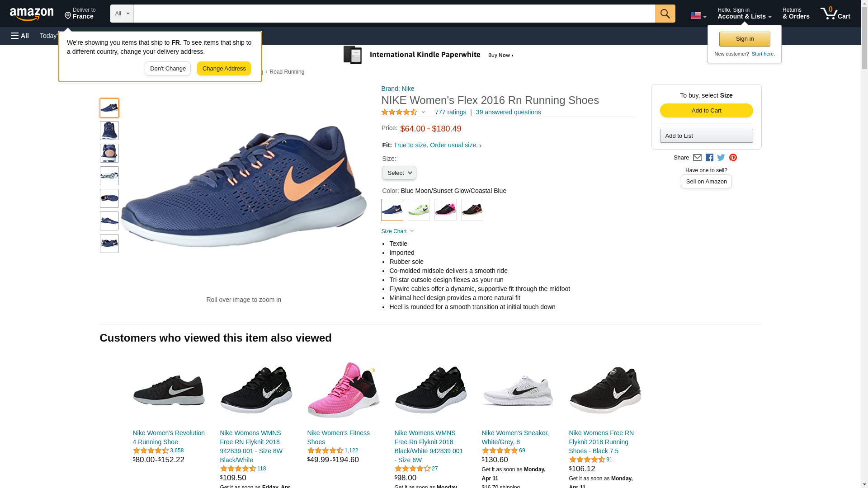Open the Size Select dropdown

(x=399, y=173)
